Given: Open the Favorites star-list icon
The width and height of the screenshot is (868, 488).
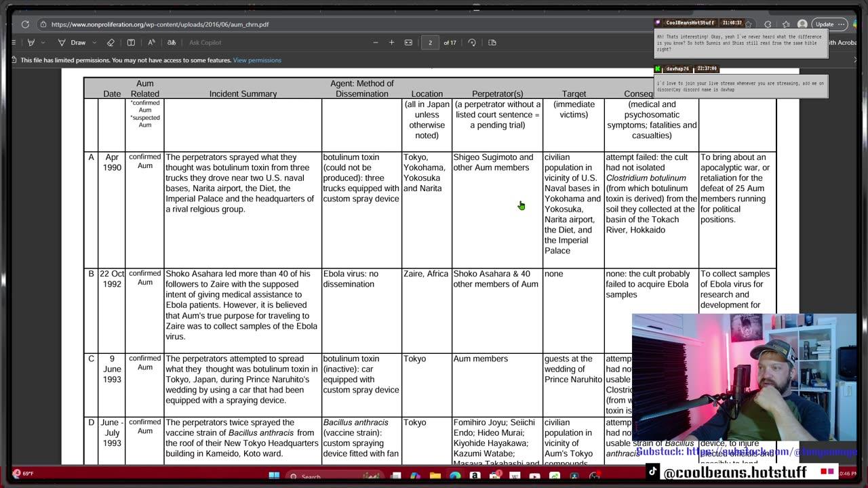Looking at the screenshot, I should pos(786,24).
